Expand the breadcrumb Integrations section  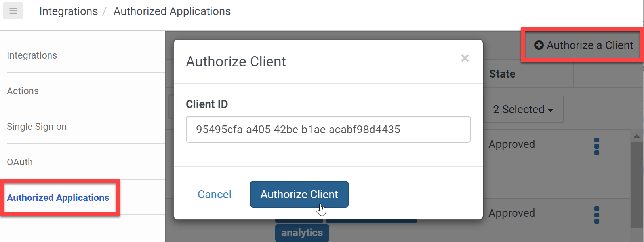pyautogui.click(x=68, y=11)
